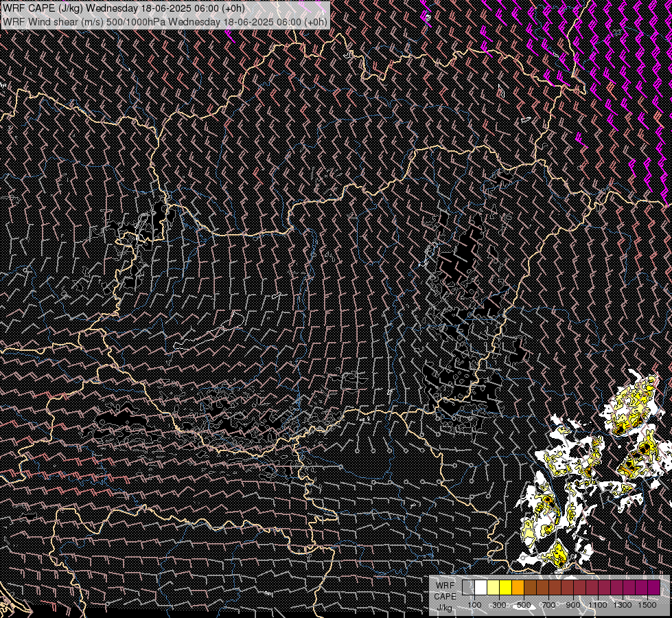Screen dimensions: 672x618
Task: Click the legend value 500
Action: click(x=524, y=605)
